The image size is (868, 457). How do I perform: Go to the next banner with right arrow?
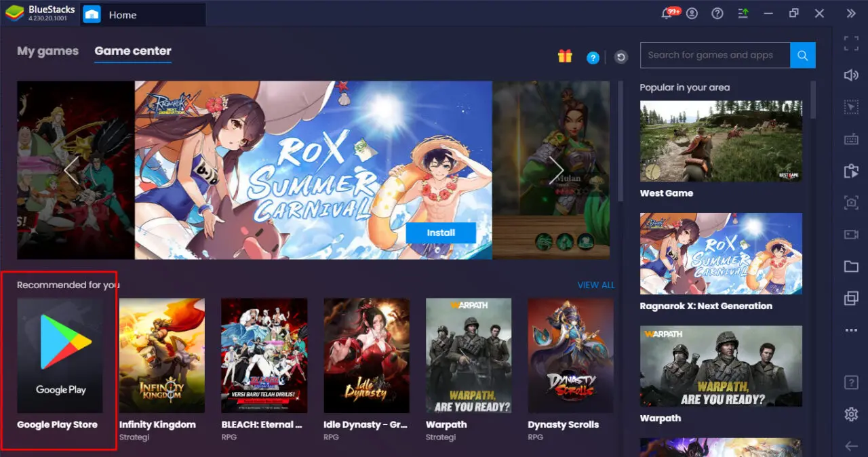(556, 170)
